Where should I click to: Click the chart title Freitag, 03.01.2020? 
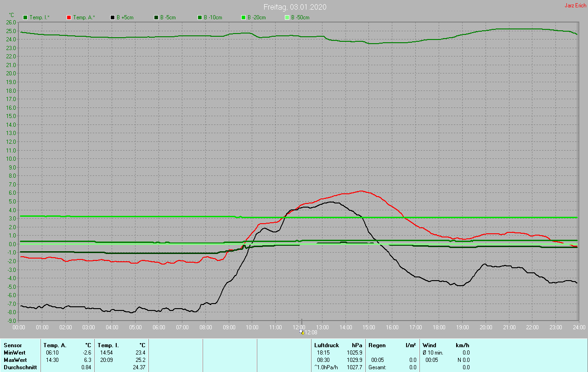(295, 7)
